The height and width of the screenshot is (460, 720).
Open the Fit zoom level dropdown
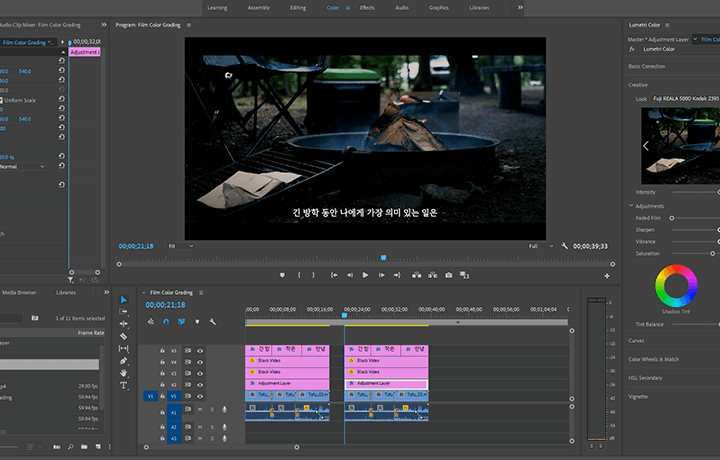point(180,246)
